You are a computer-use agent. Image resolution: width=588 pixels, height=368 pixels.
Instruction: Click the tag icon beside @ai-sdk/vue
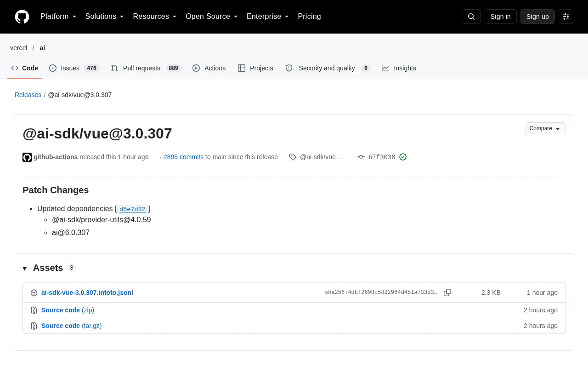point(293,157)
